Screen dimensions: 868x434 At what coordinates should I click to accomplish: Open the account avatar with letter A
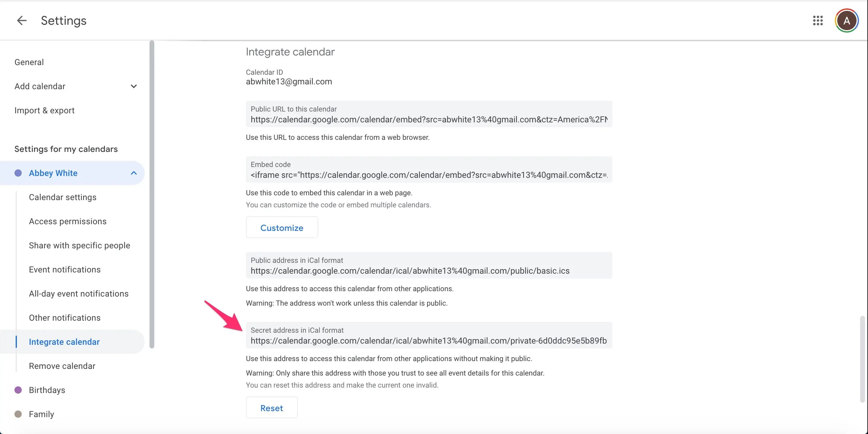pyautogui.click(x=846, y=20)
